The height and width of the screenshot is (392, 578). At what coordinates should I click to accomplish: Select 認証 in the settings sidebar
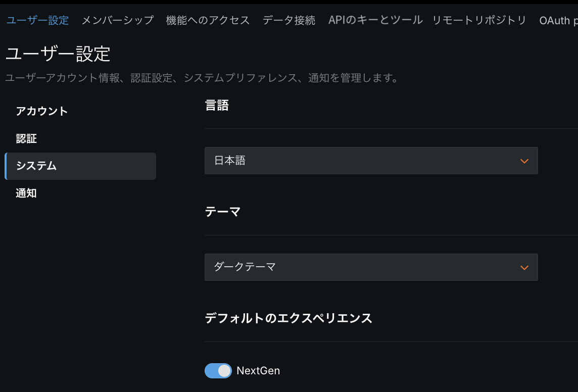(26, 138)
